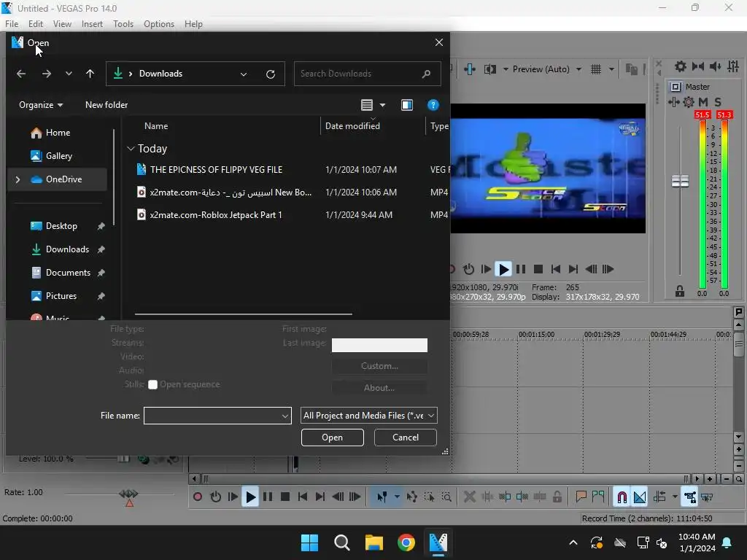Viewport: 747px width, 560px height.
Task: Open Chrome from the taskbar
Action: (x=406, y=542)
